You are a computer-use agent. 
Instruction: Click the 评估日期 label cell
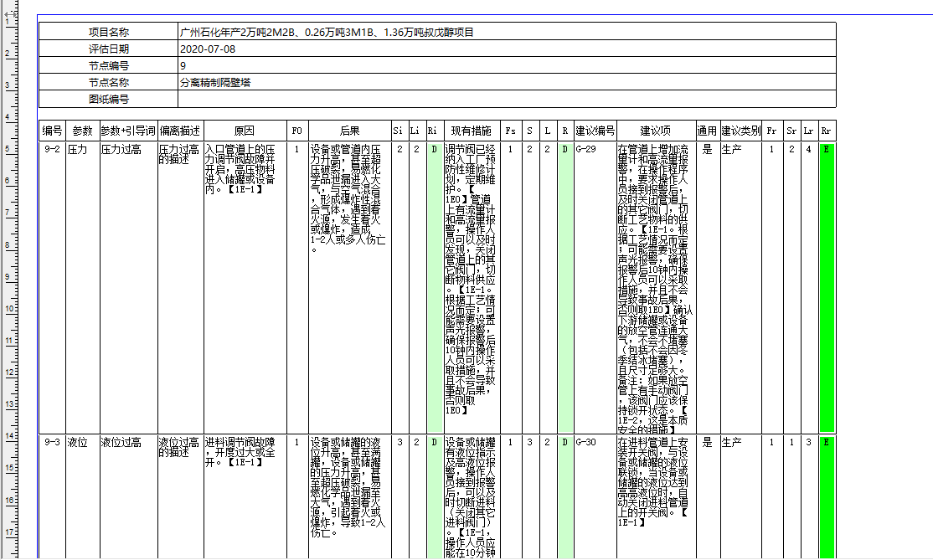(108, 49)
